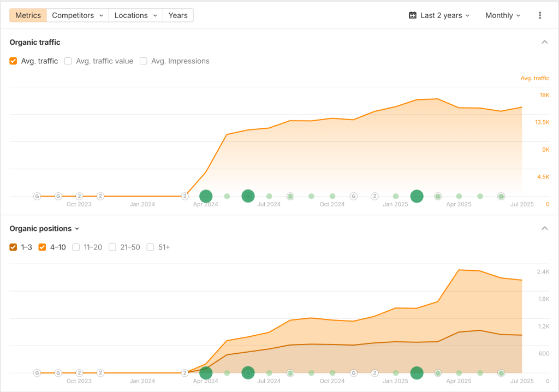Select the Oct 2023 '2' marker in Organic positions chart
The height and width of the screenshot is (392, 559).
tap(79, 373)
